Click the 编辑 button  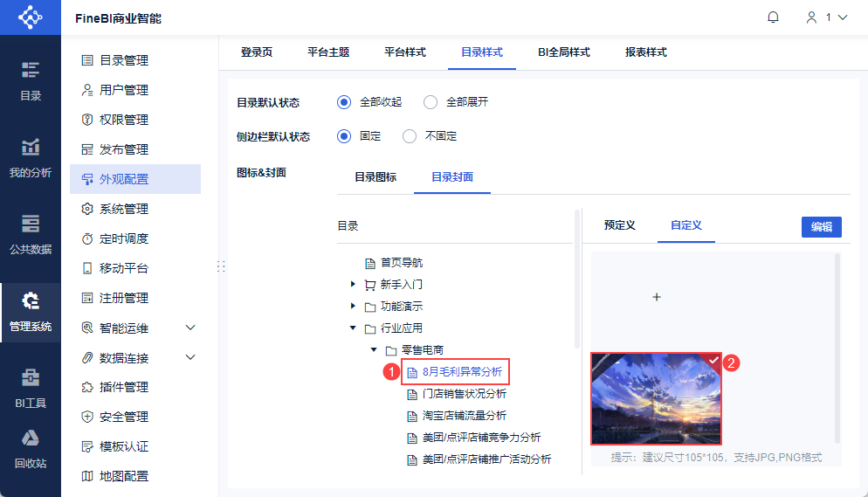coord(822,227)
